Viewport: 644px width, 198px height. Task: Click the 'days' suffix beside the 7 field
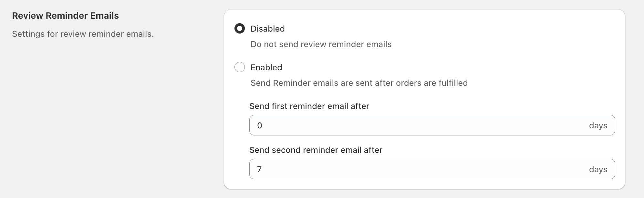[x=598, y=169]
